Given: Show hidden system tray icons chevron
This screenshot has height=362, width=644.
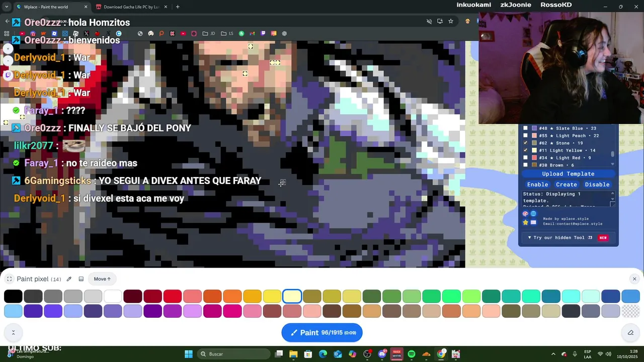Looking at the screenshot, I should (553, 354).
